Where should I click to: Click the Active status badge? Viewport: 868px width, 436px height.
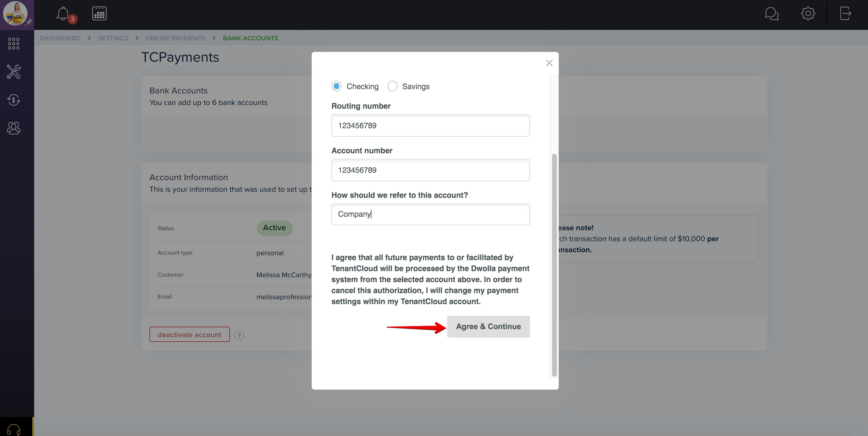coord(274,228)
